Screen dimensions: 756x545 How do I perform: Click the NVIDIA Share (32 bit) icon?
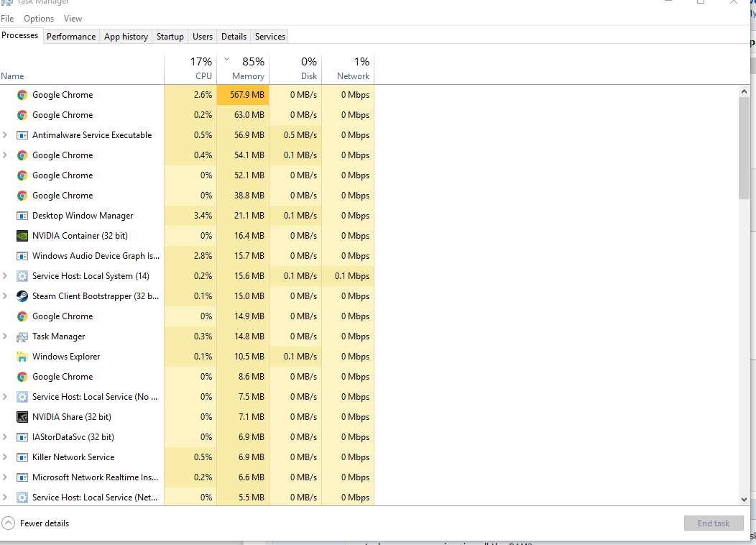tap(22, 417)
